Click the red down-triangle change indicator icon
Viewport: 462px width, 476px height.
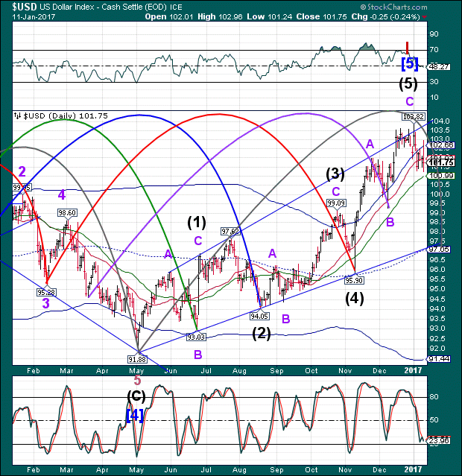point(424,17)
